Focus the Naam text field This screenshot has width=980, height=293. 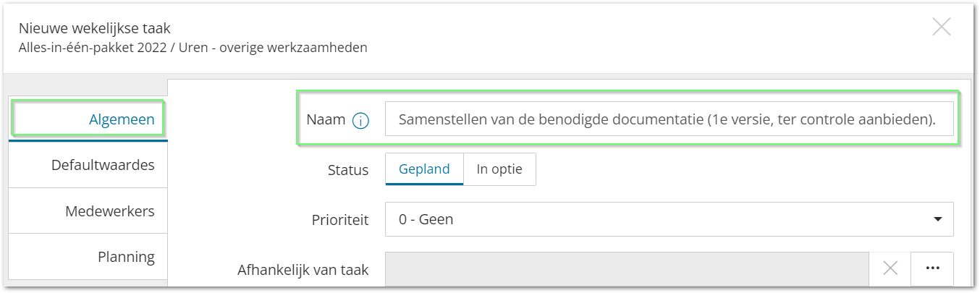[x=669, y=119]
